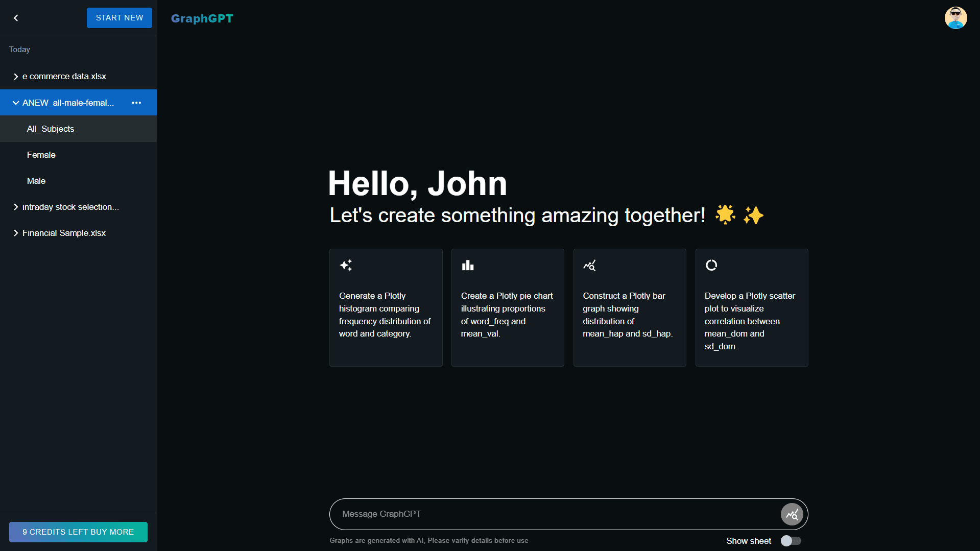Click the START NEW button
The width and height of the screenshot is (980, 551).
point(119,18)
